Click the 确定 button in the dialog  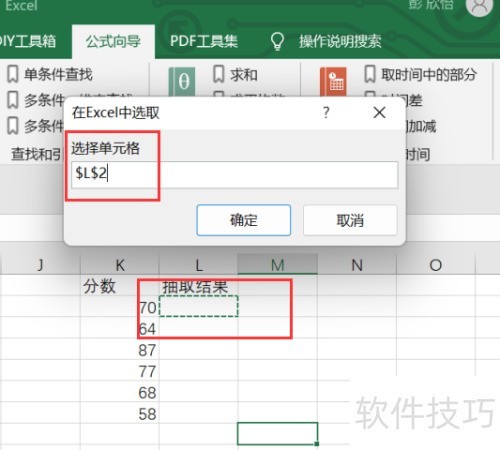coord(244,220)
